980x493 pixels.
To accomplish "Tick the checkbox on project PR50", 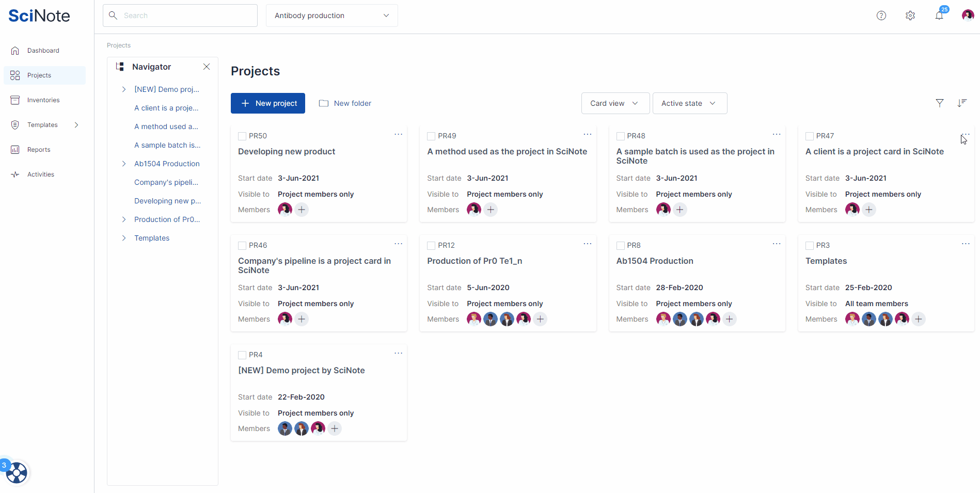I will point(242,136).
